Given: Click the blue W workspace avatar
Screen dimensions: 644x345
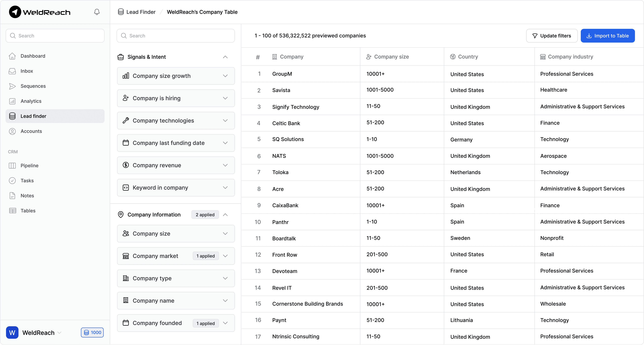Looking at the screenshot, I should click(x=12, y=332).
